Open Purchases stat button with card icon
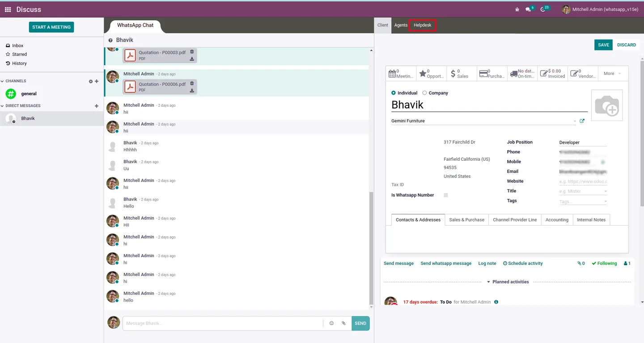The image size is (644, 343). (x=492, y=74)
